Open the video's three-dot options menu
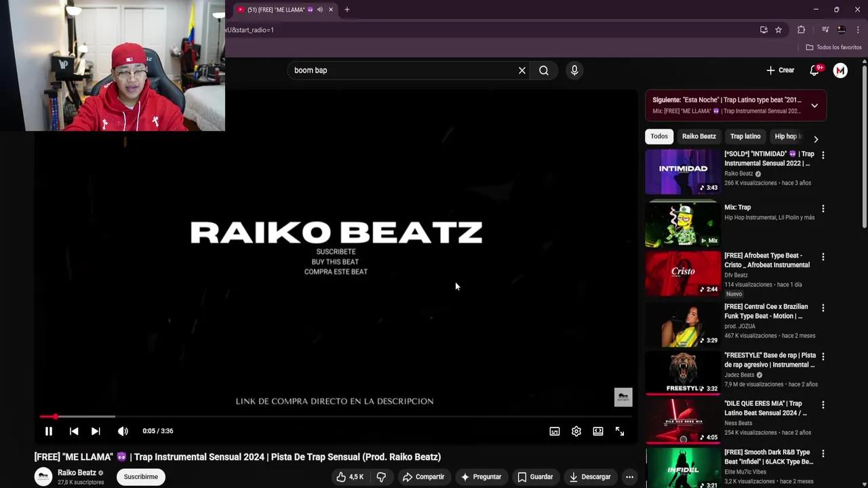 point(630,476)
